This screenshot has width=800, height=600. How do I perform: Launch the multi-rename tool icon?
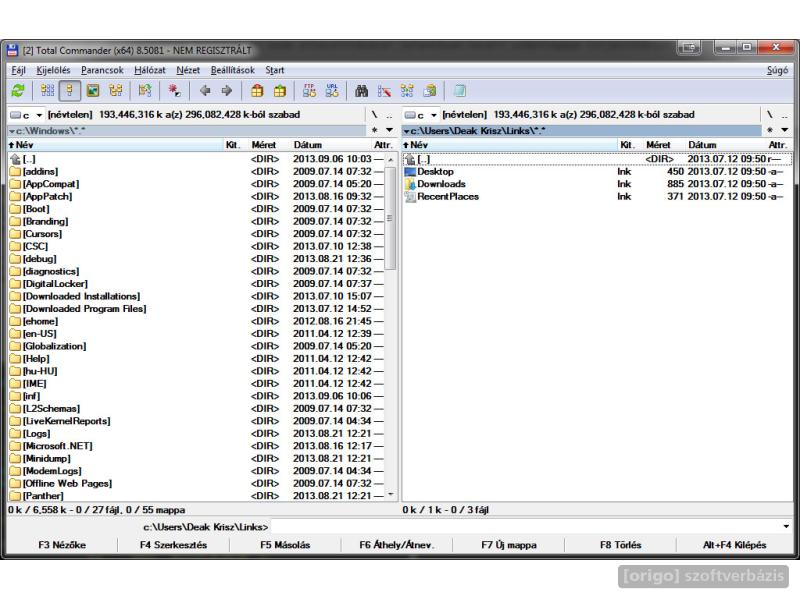[384, 91]
